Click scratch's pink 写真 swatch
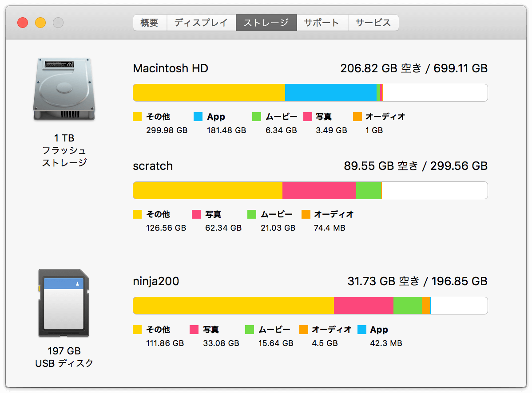Screen dimensions: 532x393 pyautogui.click(x=196, y=214)
